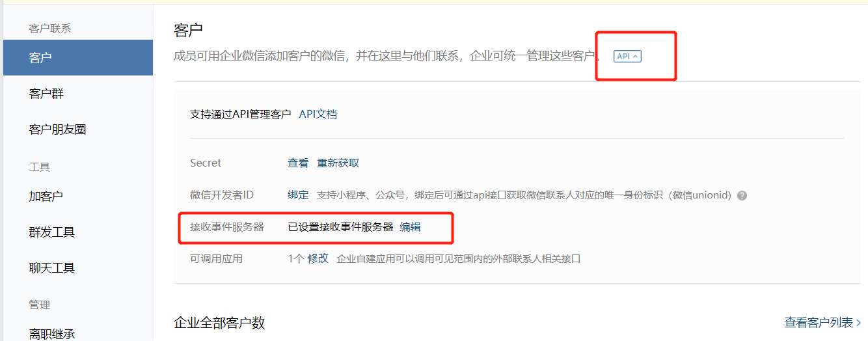Click 查看 next to Secret
The height and width of the screenshot is (341, 868).
(x=298, y=163)
